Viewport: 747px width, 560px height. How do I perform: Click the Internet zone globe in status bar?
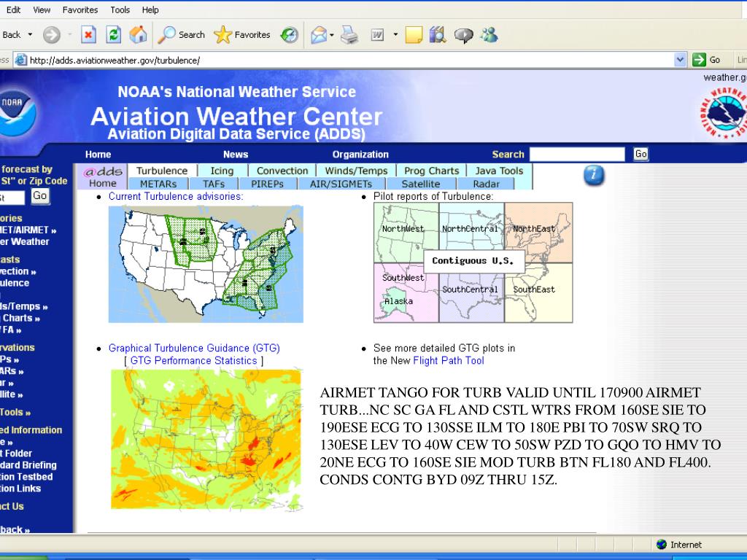(x=661, y=544)
